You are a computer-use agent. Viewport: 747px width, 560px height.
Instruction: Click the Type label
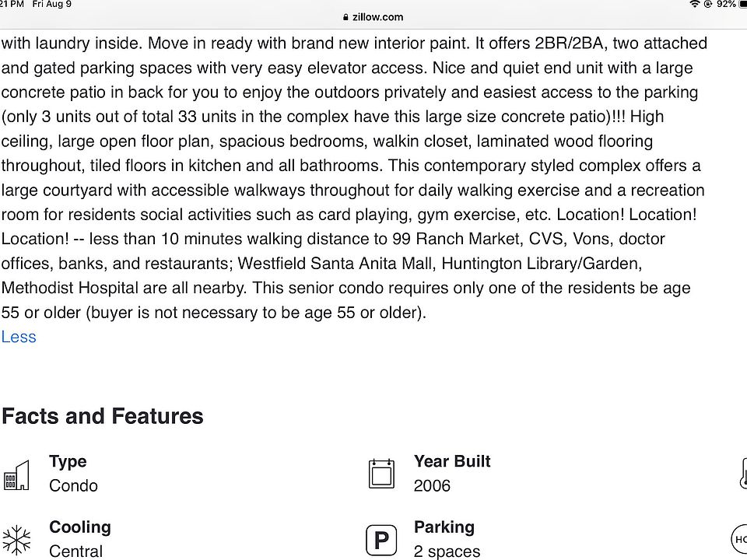(68, 461)
